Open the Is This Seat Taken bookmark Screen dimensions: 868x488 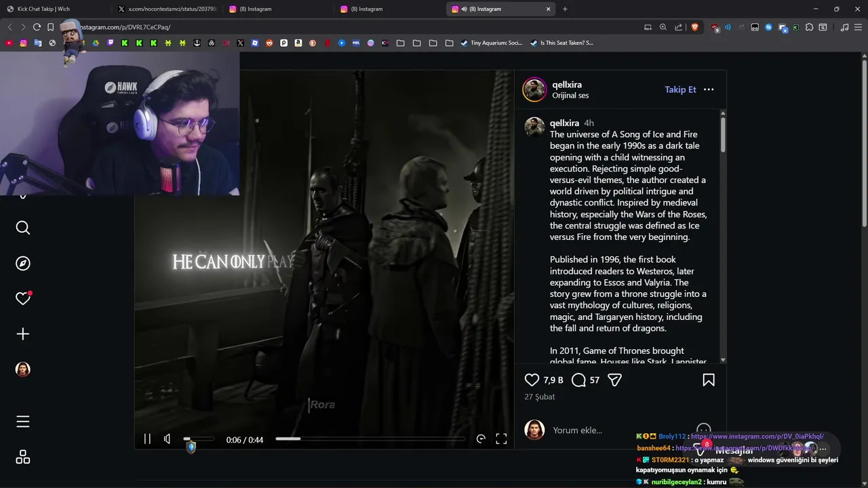pos(561,43)
